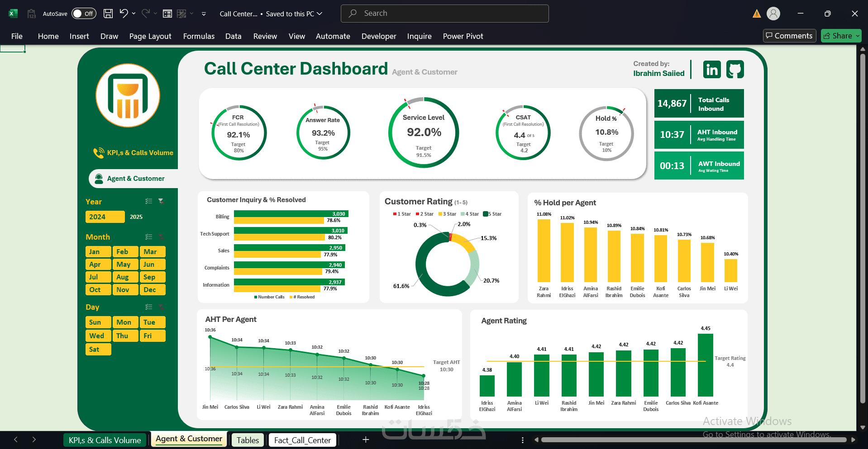
Task: Toggle multi-select on the Year slicer
Action: 148,201
